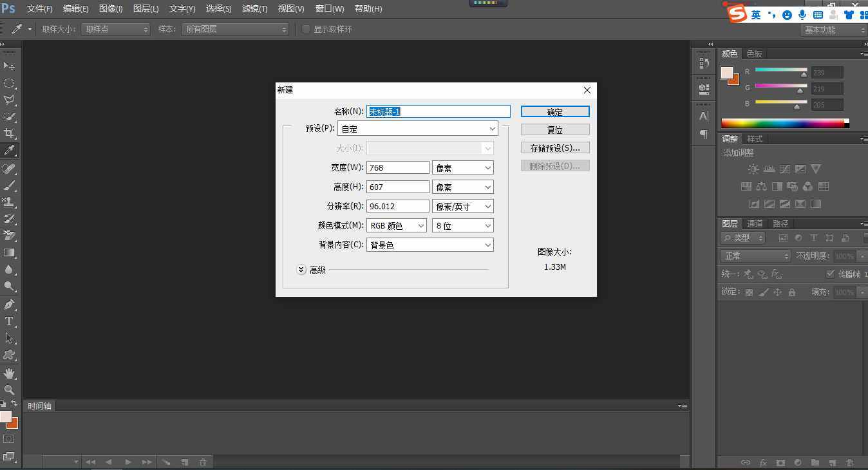Open the 文件 menu

pos(40,8)
